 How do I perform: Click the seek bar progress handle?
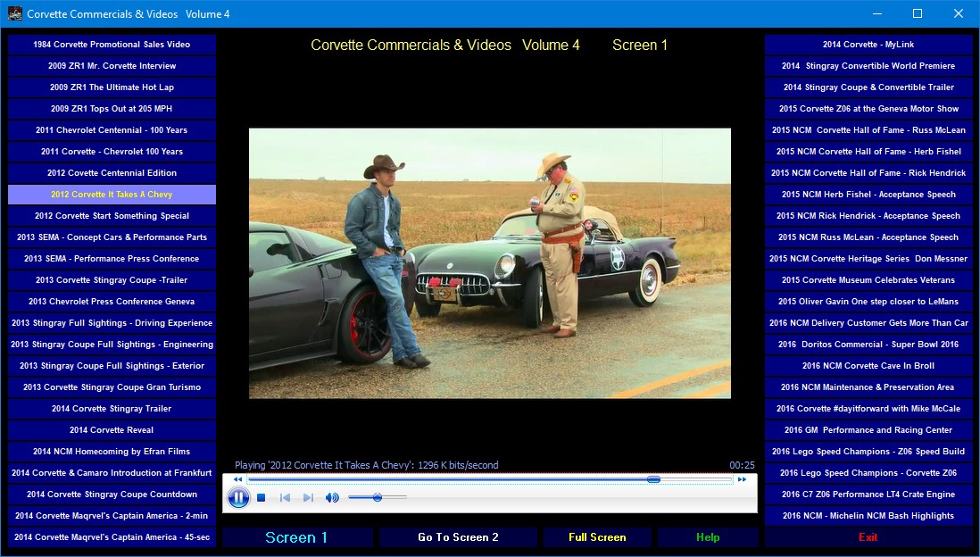[653, 479]
